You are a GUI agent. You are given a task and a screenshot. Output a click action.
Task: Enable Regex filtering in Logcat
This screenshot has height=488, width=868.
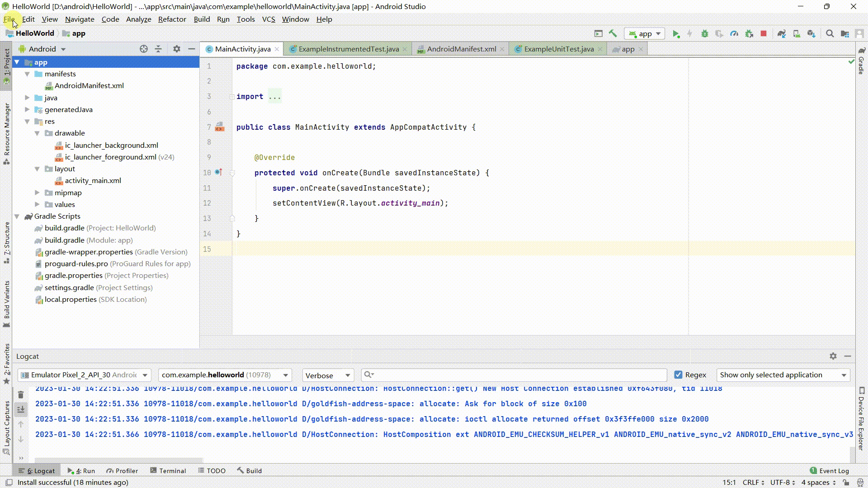[x=678, y=375]
